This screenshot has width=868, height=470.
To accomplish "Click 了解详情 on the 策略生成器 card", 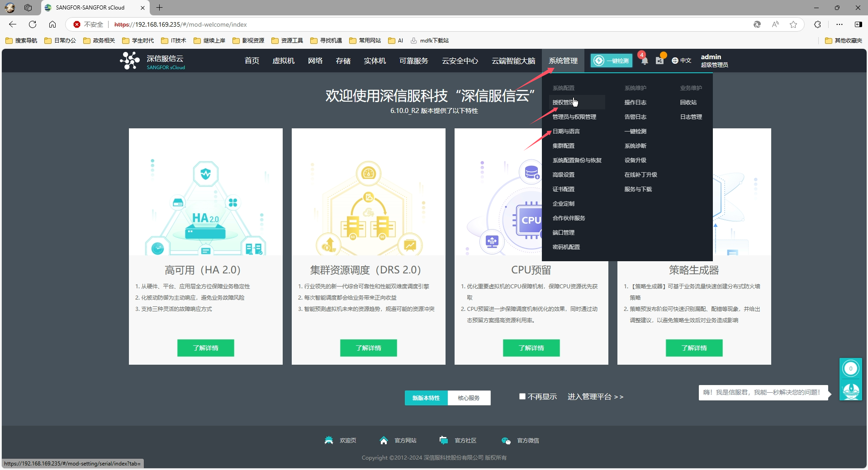I will click(694, 348).
